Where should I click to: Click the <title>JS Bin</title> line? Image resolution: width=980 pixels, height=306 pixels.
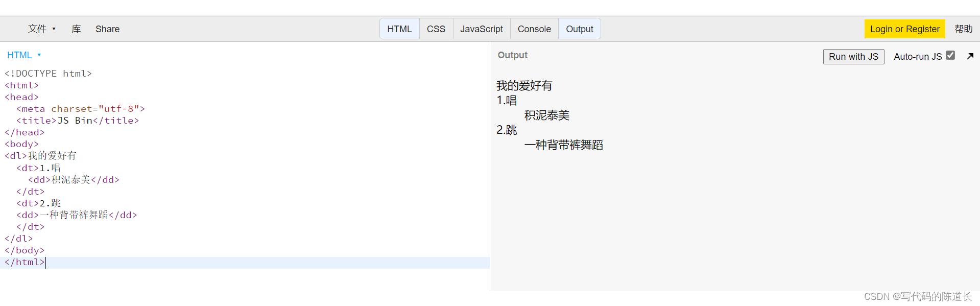(x=78, y=121)
